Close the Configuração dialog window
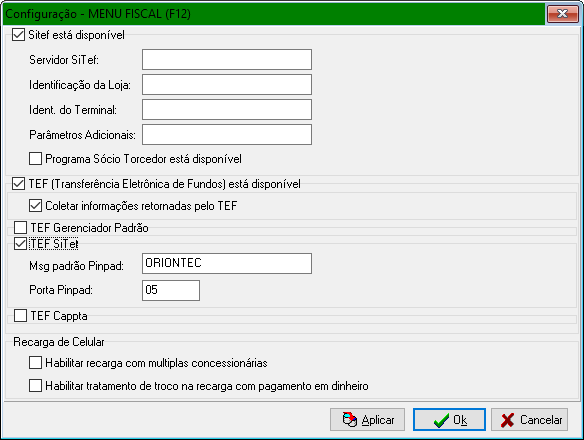The width and height of the screenshot is (584, 440). point(562,14)
